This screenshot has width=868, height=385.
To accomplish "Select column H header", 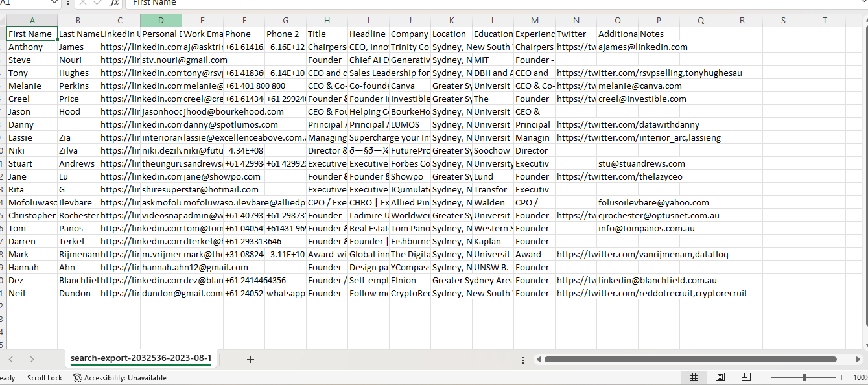I will 327,21.
